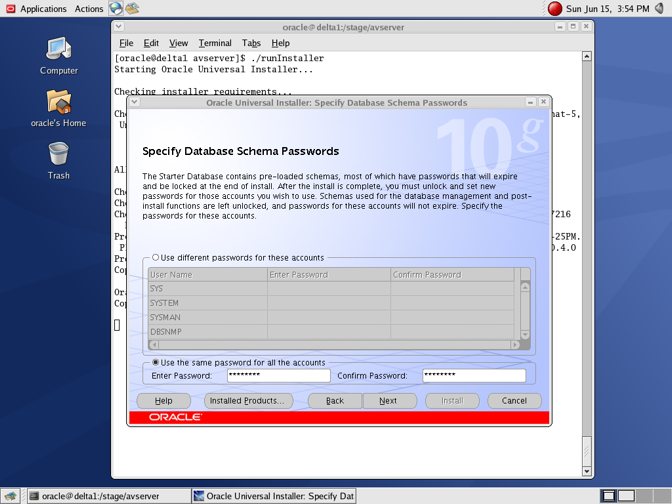Screen dimensions: 672x504
Task: Minimize the installer window
Action: point(530,102)
